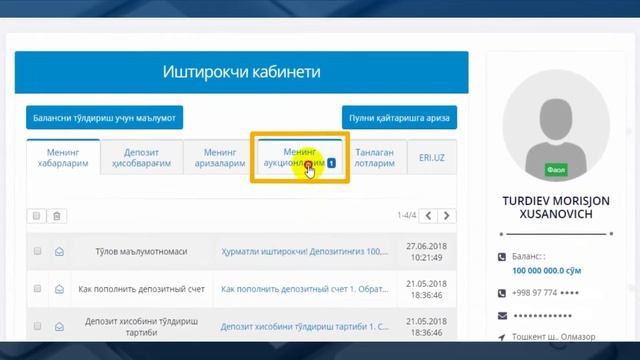Go to next page of messages

(x=447, y=216)
